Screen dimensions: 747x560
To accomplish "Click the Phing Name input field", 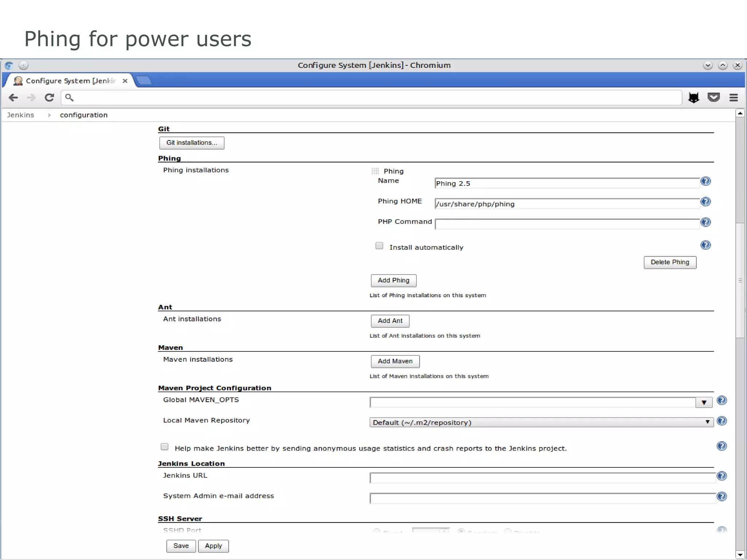I will [x=567, y=183].
